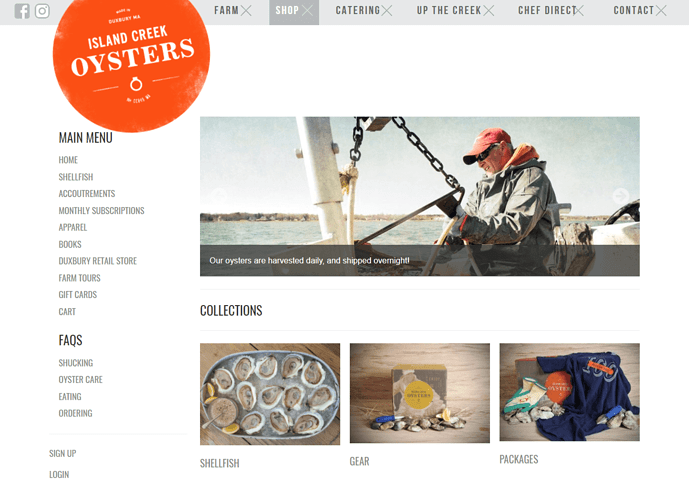Image resolution: width=689 pixels, height=482 pixels.
Task: Open the Shucking FAQ link
Action: tap(76, 363)
